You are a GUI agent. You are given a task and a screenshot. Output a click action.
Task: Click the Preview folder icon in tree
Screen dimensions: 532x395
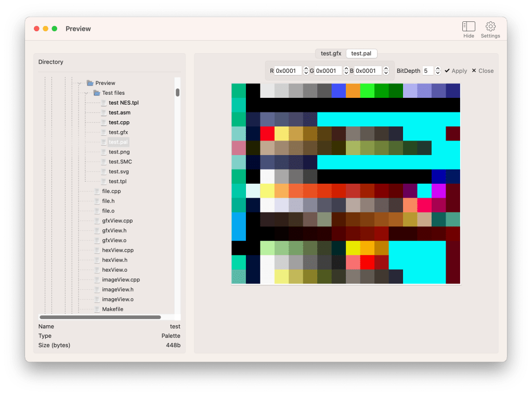click(x=90, y=83)
